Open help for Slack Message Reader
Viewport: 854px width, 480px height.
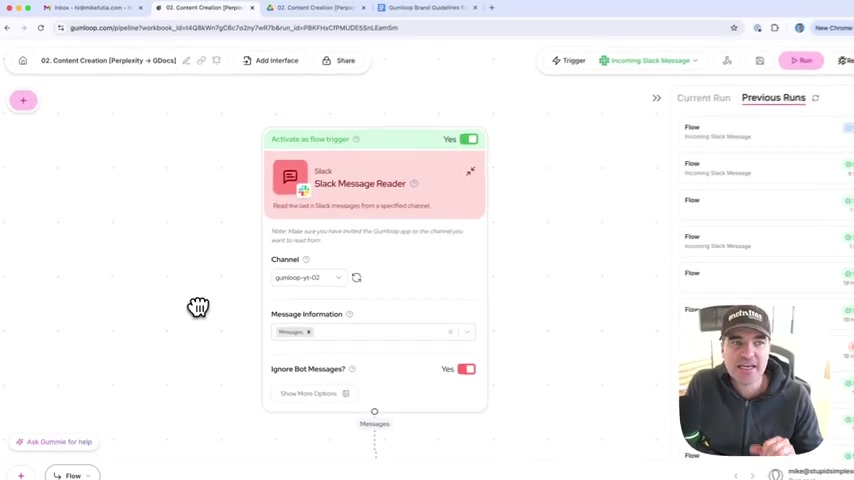pos(414,184)
